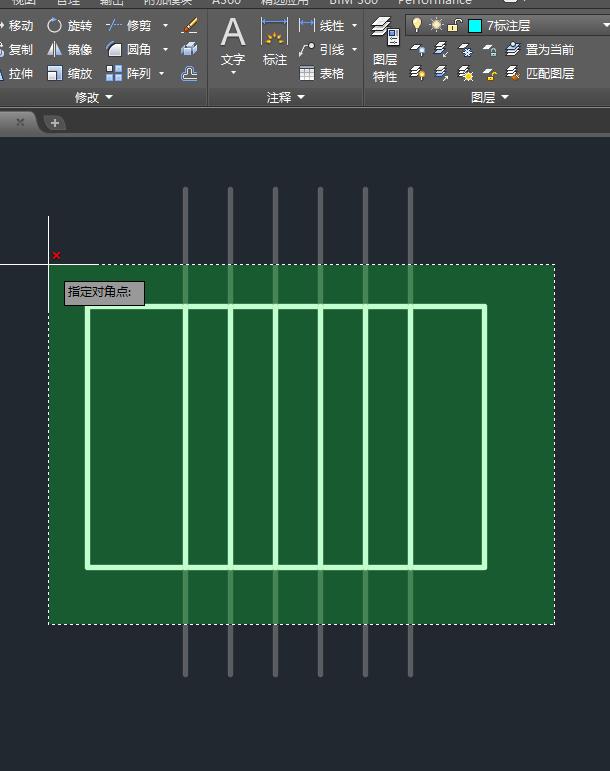
Task: Select the 旋转 (Rotate) tool
Action: click(69, 26)
